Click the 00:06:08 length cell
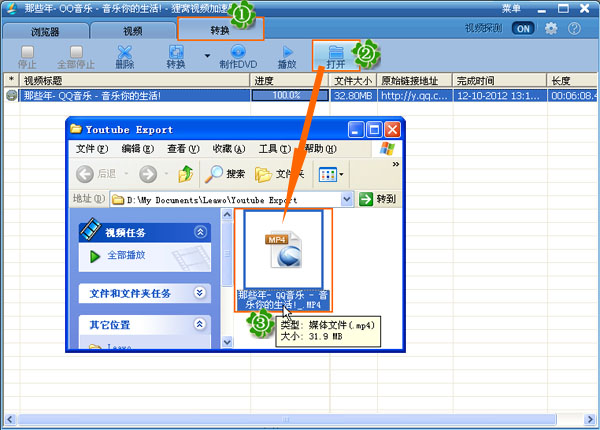This screenshot has width=600, height=430. (573, 96)
